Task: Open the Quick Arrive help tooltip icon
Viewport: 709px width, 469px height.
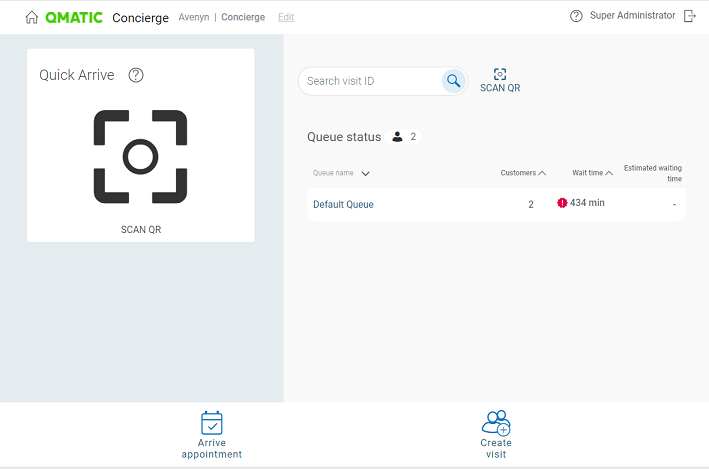Action: [137, 75]
